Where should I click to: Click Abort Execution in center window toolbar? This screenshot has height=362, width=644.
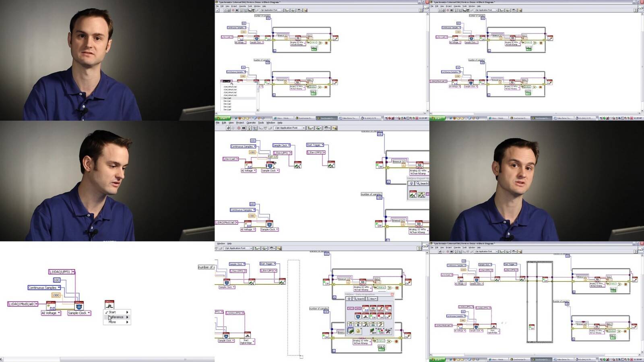pyautogui.click(x=239, y=128)
